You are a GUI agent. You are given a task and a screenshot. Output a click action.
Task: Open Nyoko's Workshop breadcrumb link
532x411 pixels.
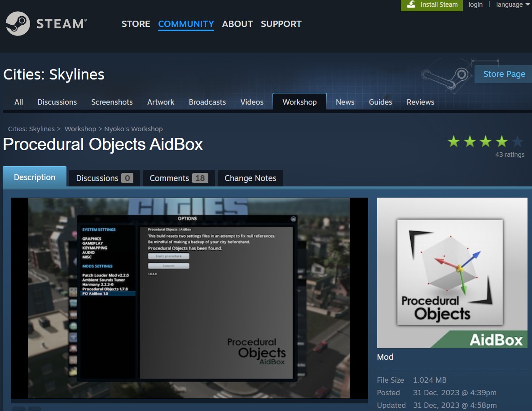tap(133, 129)
